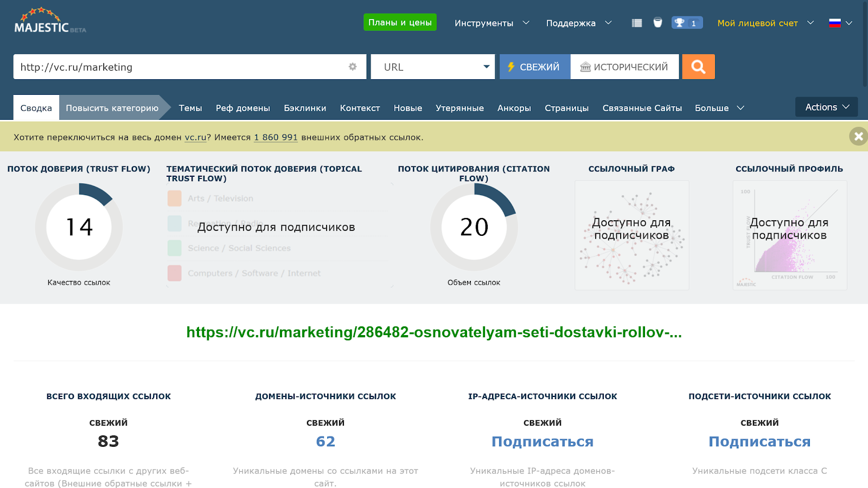Open the Связанные Сайты tab
Viewport: 868px width, 488px height.
coord(642,108)
